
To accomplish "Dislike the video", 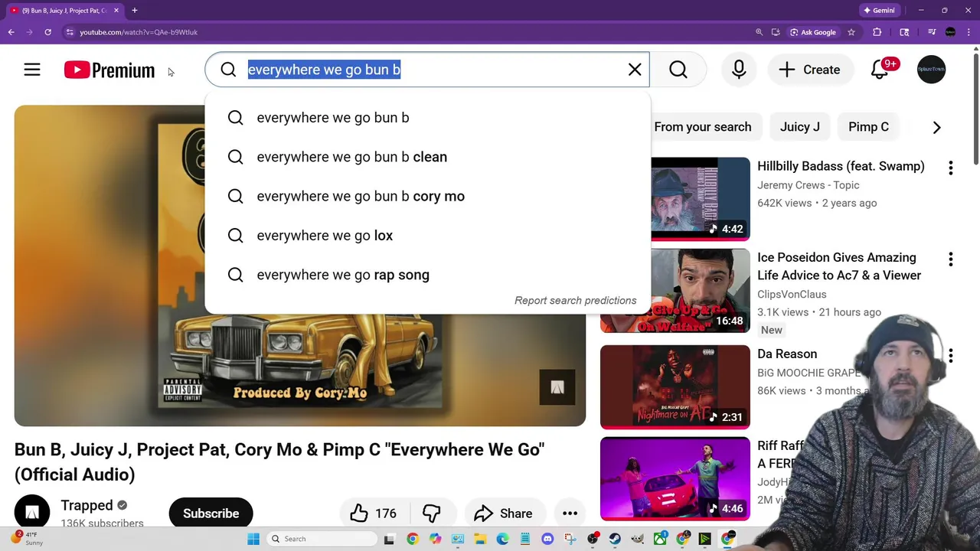I will (432, 514).
